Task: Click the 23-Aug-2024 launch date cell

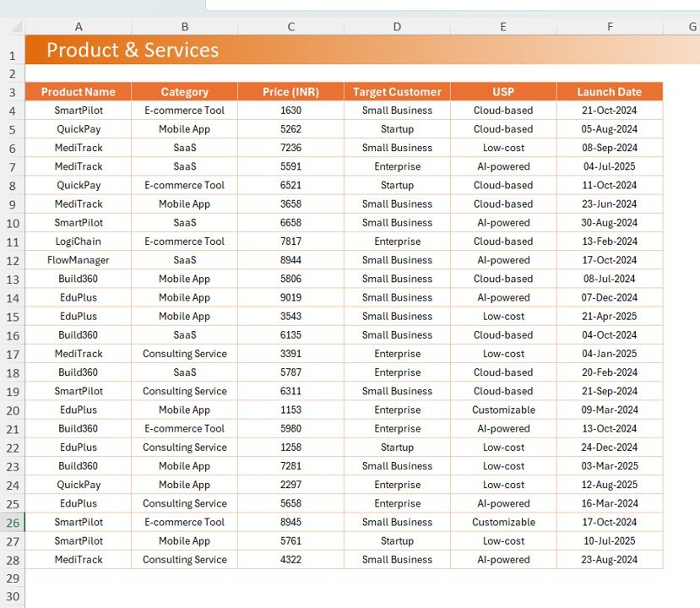Action: click(x=610, y=559)
